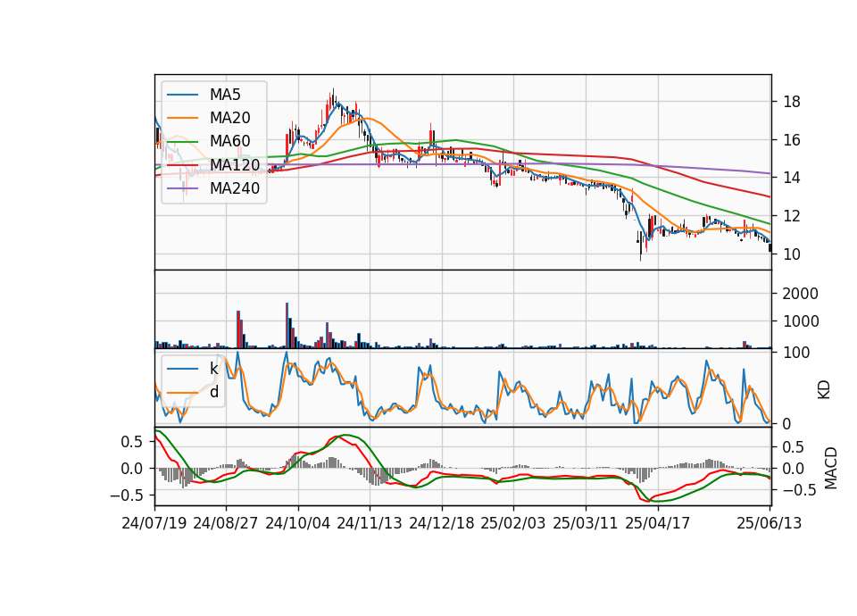Click the KD axis title
The width and height of the screenshot is (857, 616).
pyautogui.click(x=824, y=390)
